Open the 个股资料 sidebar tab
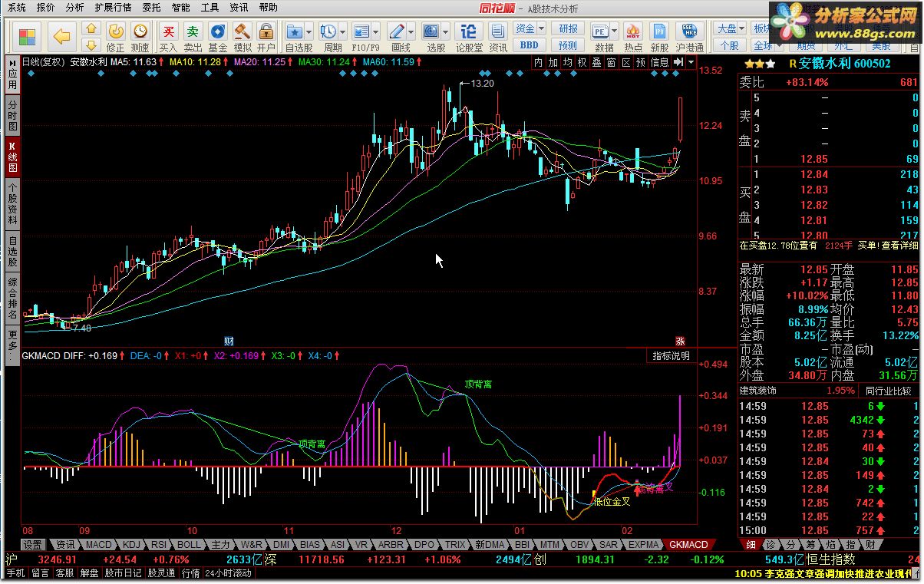924x584 pixels. click(x=12, y=203)
